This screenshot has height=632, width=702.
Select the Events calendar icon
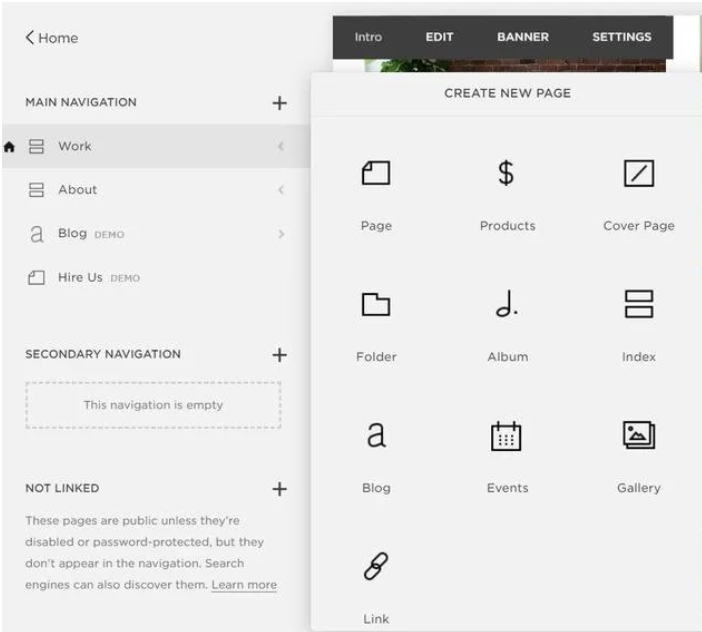pyautogui.click(x=506, y=436)
